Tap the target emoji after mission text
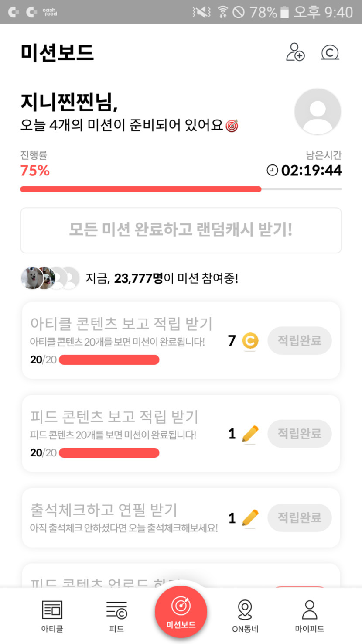This screenshot has width=362, height=644. point(232,126)
